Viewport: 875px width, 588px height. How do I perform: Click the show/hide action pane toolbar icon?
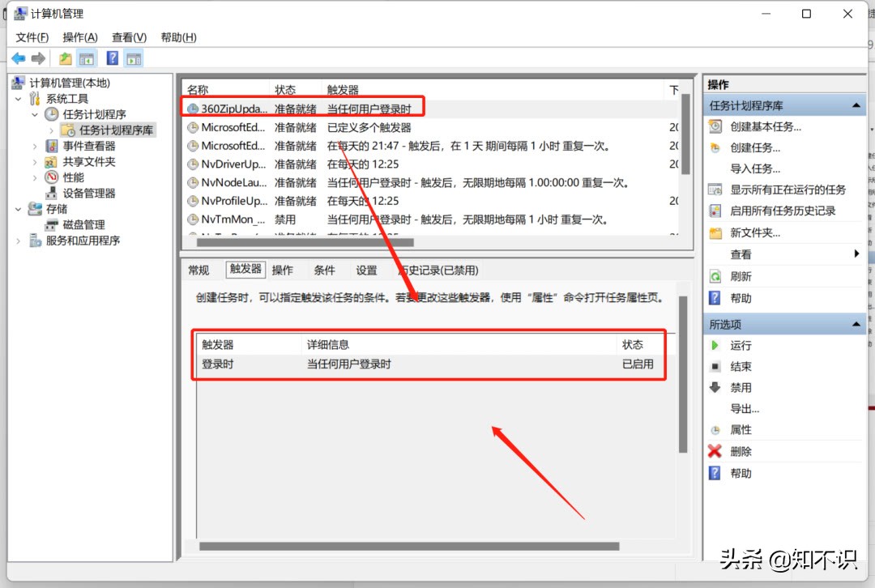click(x=134, y=58)
